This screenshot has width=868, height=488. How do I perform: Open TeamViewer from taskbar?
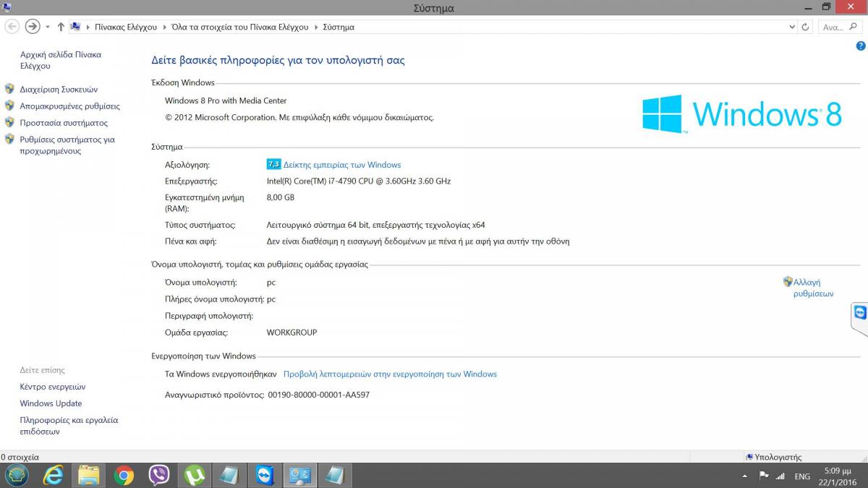pos(265,475)
